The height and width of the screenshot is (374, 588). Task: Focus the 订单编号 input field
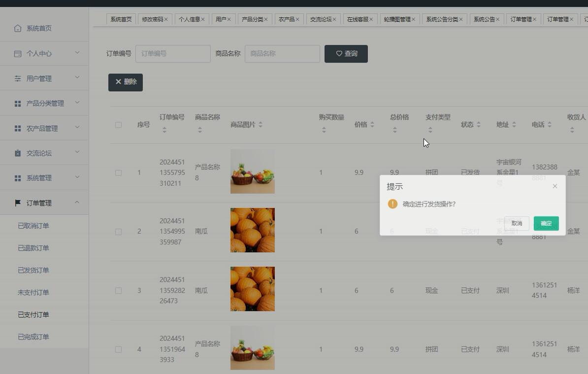tap(173, 54)
